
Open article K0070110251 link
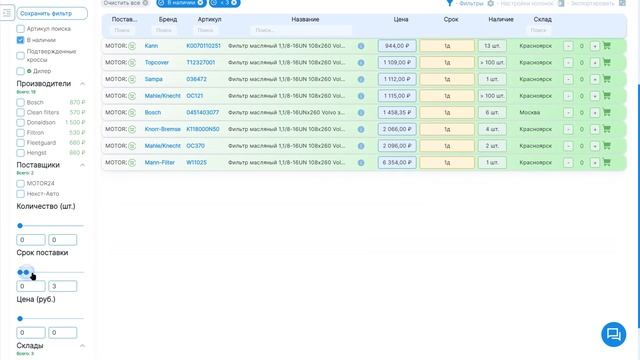click(203, 46)
